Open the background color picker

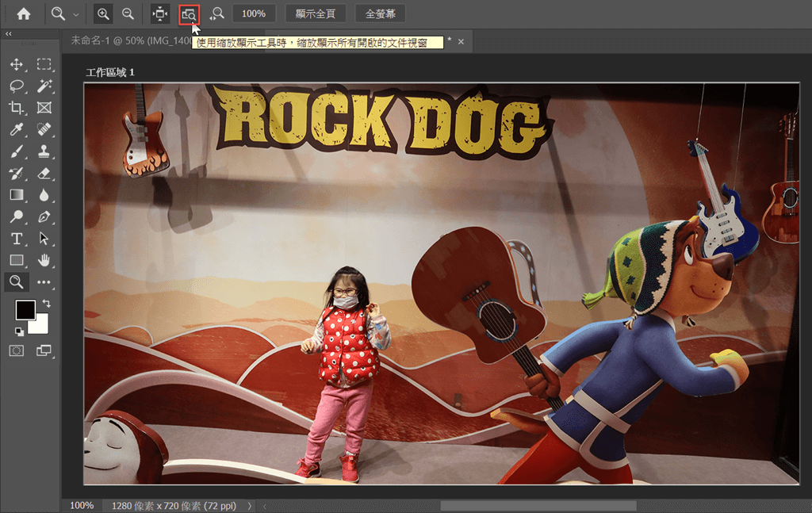pyautogui.click(x=40, y=326)
